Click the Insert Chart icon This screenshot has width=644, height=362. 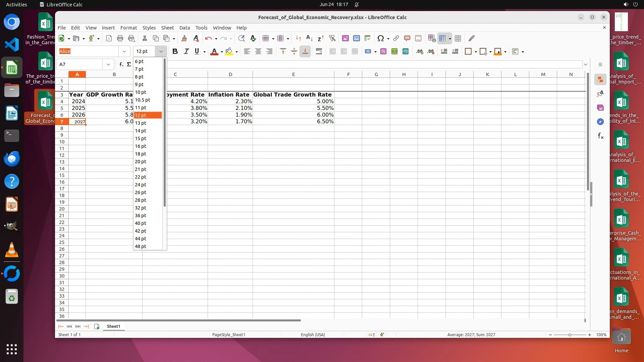click(357, 38)
